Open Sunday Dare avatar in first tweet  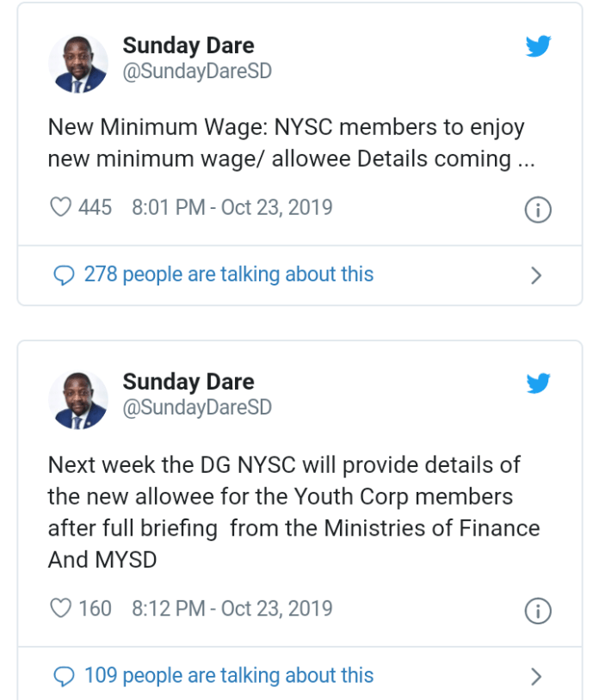pos(77,64)
